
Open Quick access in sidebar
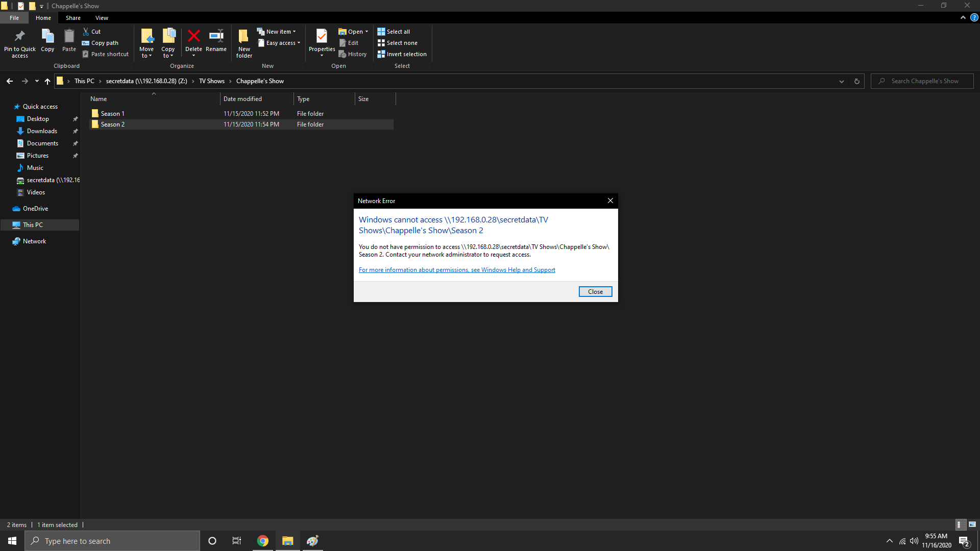(x=40, y=107)
